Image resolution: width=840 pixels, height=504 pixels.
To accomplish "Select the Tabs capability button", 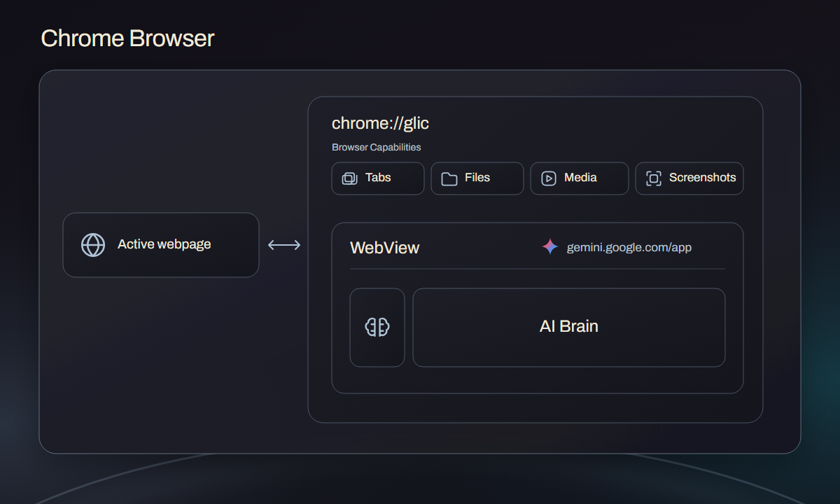I will tap(378, 178).
